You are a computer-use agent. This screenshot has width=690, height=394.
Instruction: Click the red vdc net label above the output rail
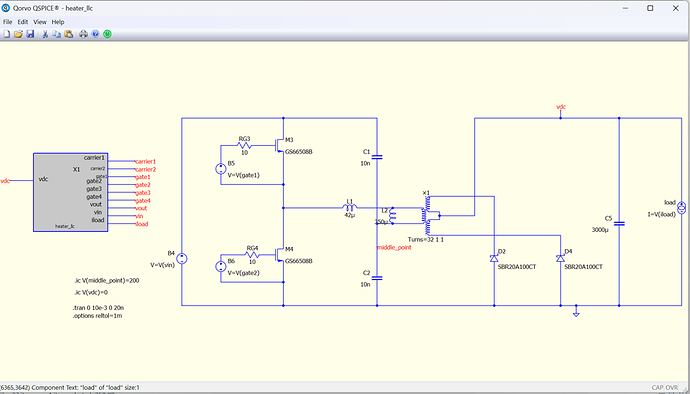(561, 107)
